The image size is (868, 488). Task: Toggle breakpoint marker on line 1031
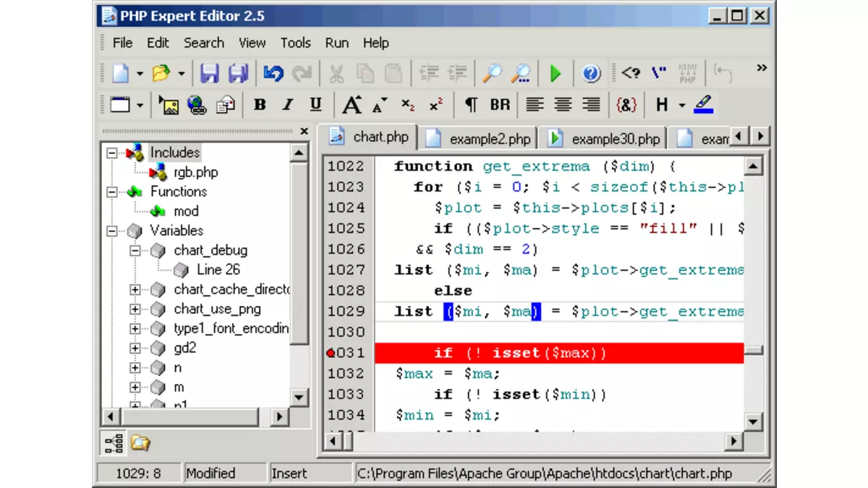tap(331, 354)
